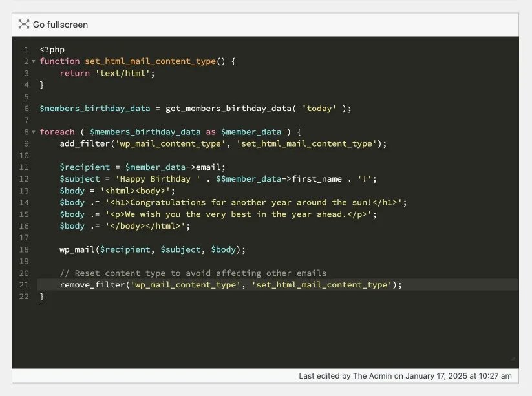Click line number 6 in the gutter

(26, 109)
